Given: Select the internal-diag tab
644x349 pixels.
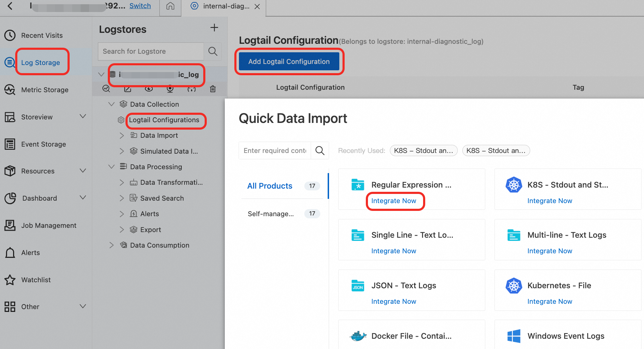Looking at the screenshot, I should pos(226,6).
